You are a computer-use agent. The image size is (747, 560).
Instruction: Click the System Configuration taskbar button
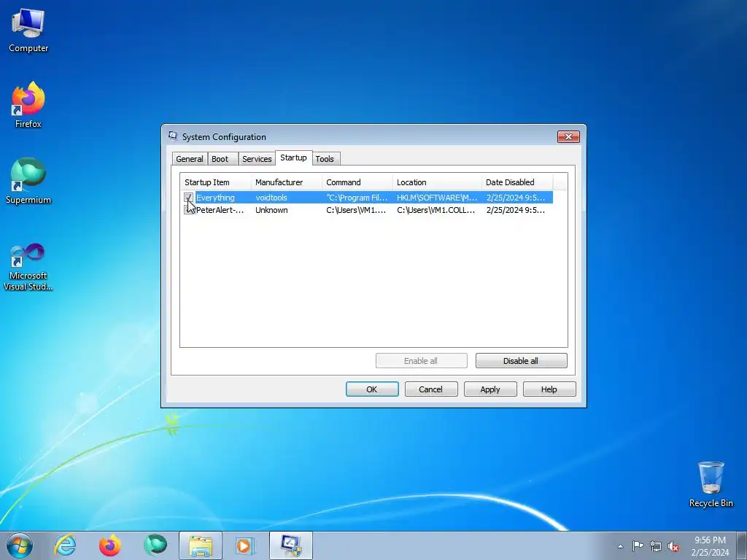tap(291, 545)
